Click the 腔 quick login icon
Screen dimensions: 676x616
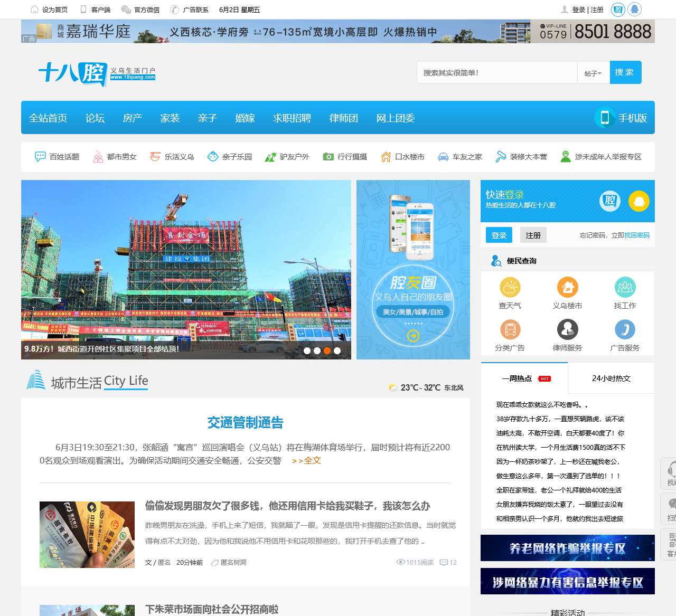coord(610,201)
